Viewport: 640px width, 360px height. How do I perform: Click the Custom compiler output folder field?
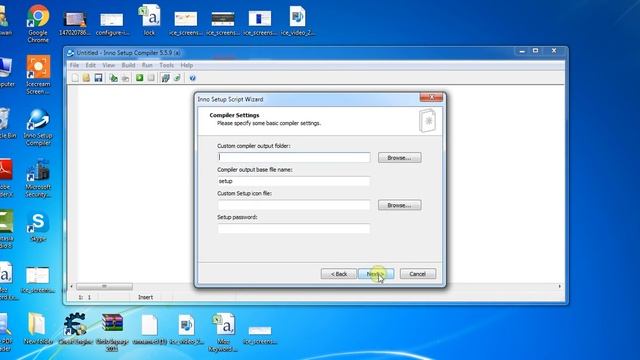[x=294, y=157]
